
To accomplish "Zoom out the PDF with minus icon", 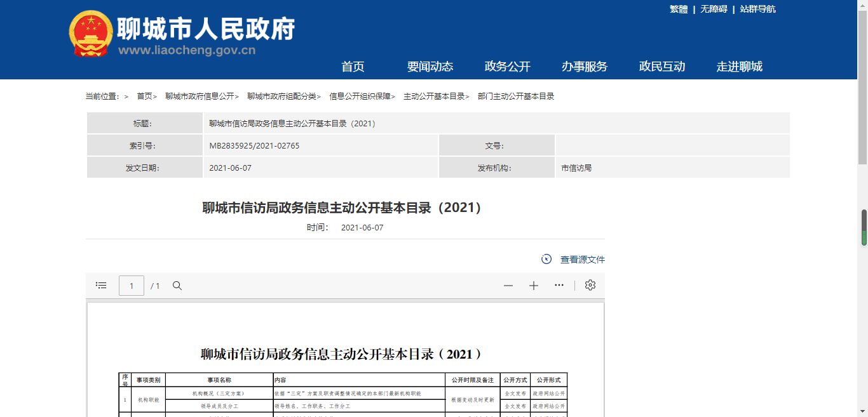I will click(x=508, y=286).
